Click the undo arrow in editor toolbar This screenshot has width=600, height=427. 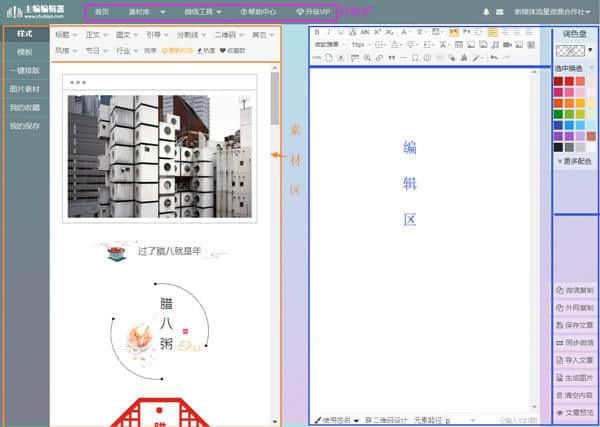[x=493, y=57]
